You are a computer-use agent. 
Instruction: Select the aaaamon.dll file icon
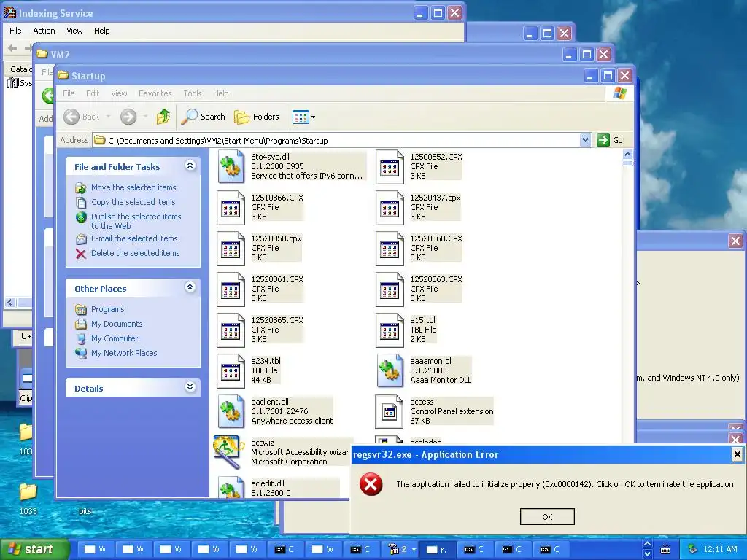(x=390, y=370)
